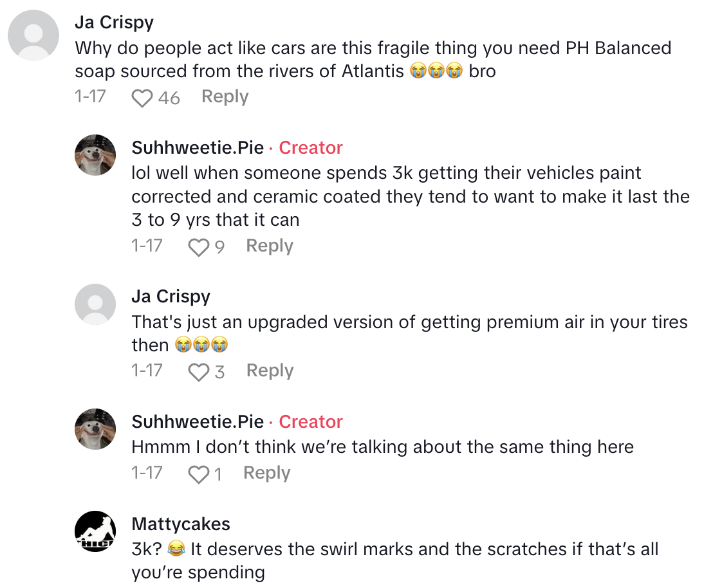Click the Creator badge on first reply
Viewport: 704px width, 588px height.
(x=310, y=148)
